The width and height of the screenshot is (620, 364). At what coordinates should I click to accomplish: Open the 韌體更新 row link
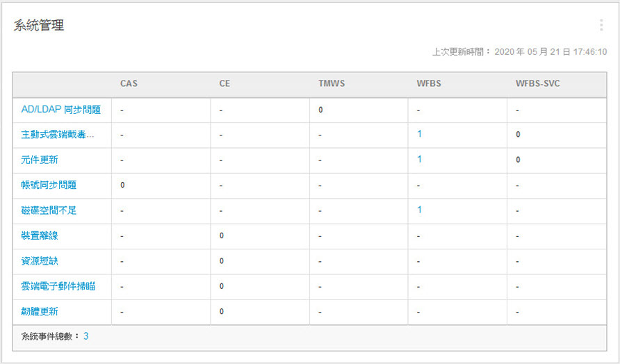click(x=40, y=311)
